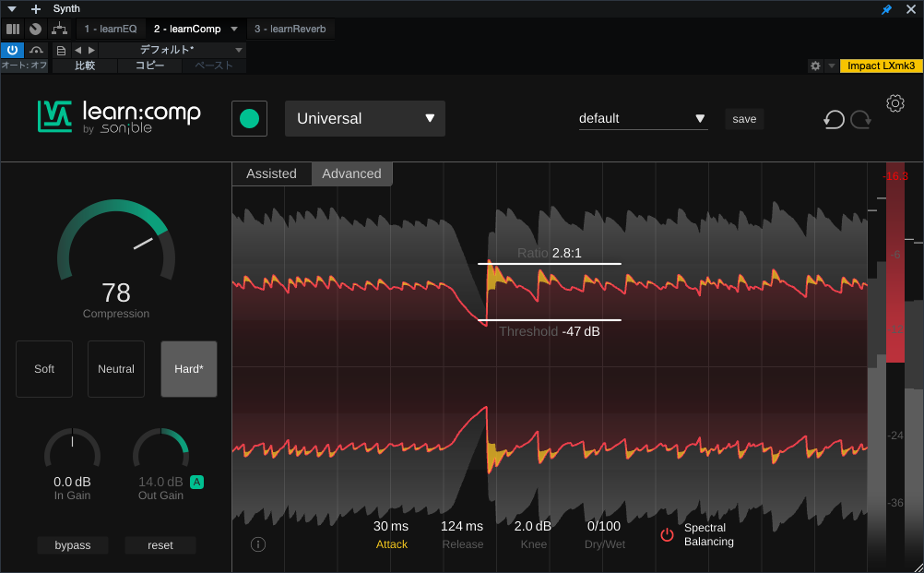Click the save preset button

click(743, 119)
